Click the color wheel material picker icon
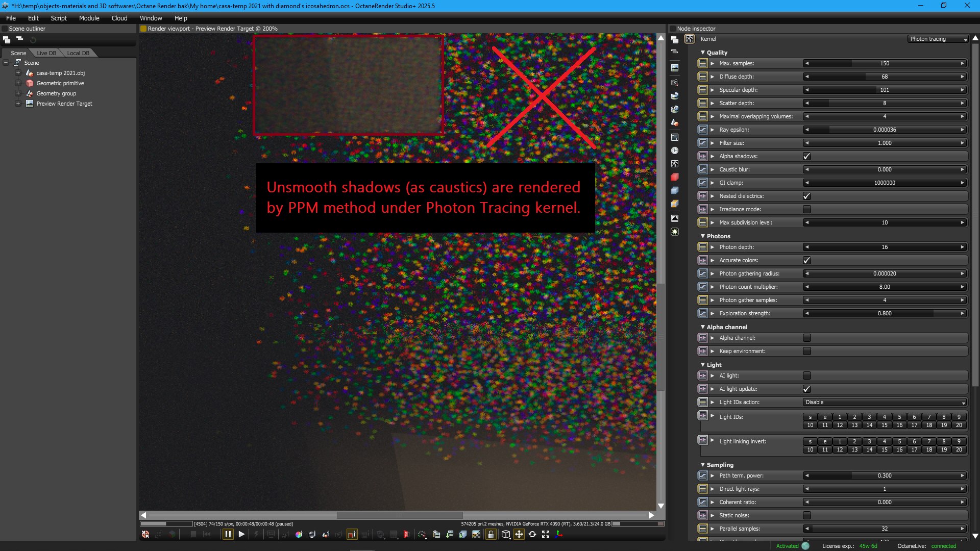This screenshot has width=980, height=551. (x=299, y=534)
